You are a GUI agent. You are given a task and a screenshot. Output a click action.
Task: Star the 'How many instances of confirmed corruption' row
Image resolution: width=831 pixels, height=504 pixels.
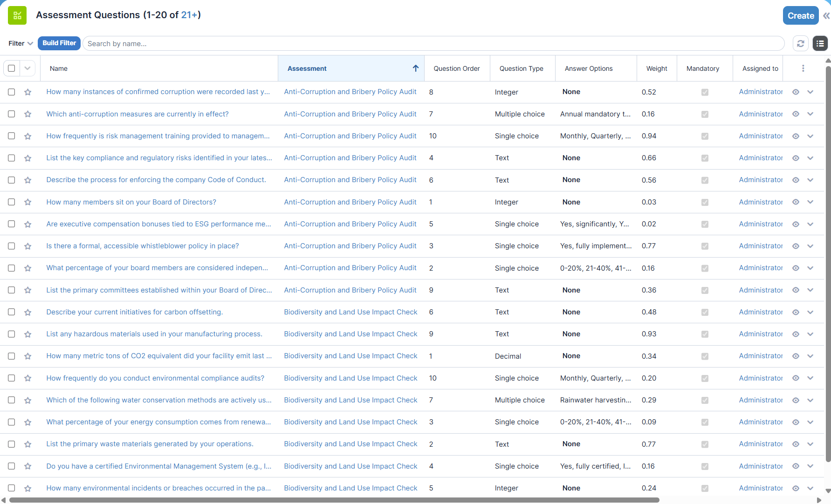click(28, 92)
